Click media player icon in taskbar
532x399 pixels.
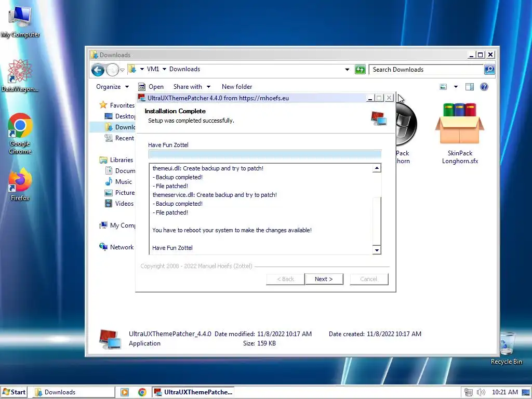(125, 392)
